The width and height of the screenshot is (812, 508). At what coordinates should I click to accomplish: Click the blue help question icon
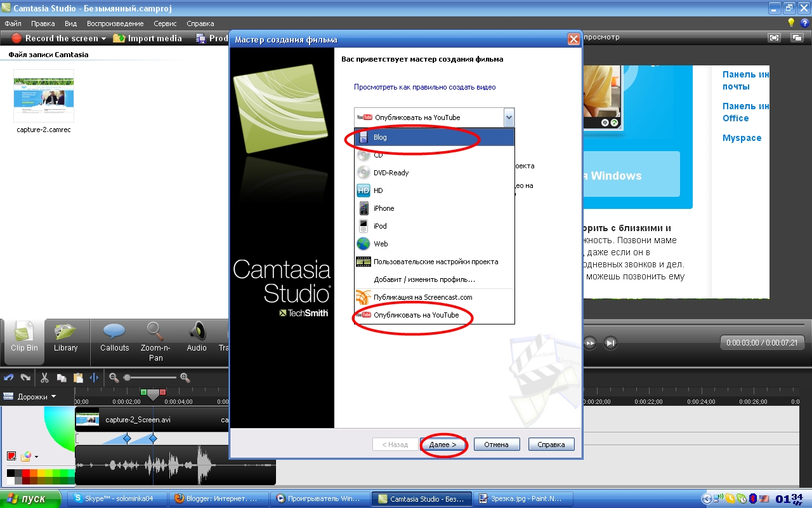[804, 23]
